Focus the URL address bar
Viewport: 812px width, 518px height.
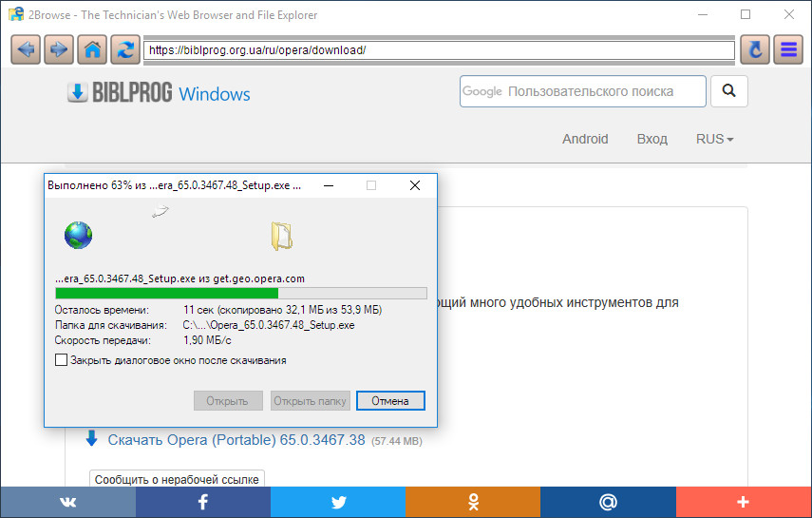click(439, 50)
